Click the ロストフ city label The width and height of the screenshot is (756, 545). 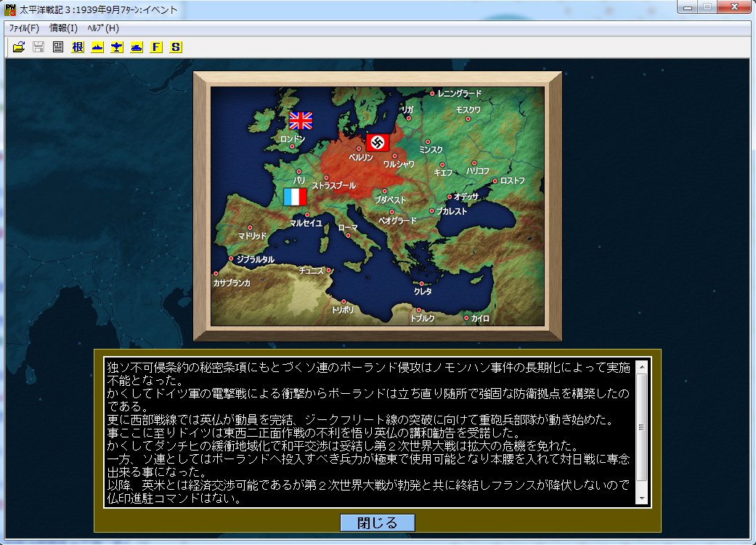tap(513, 180)
